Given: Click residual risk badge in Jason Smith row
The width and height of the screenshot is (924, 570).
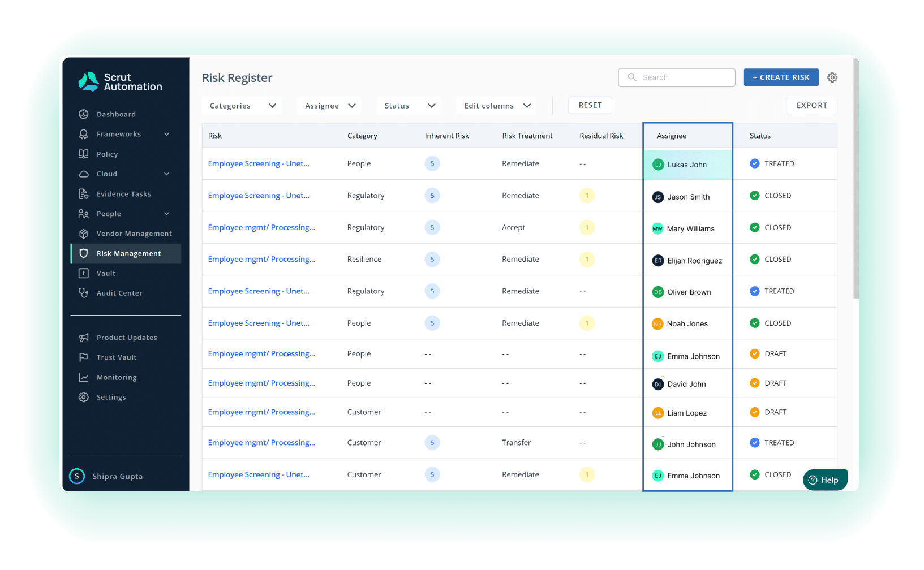Looking at the screenshot, I should tap(587, 196).
